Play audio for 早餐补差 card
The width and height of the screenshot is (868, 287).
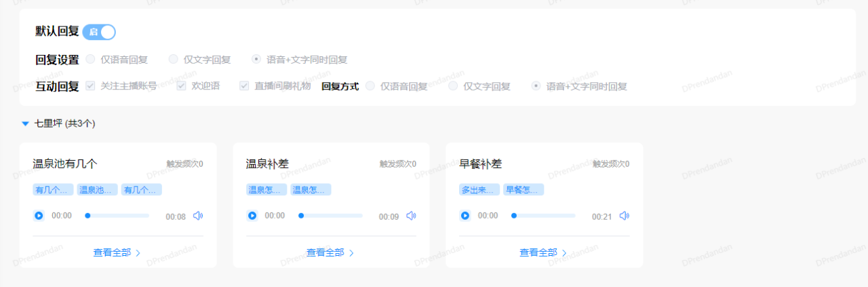coord(465,216)
